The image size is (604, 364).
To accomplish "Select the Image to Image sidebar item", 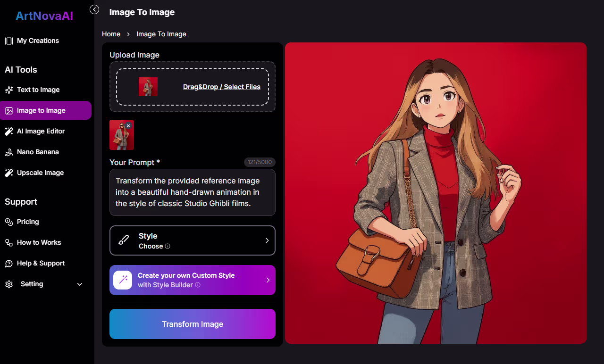I will point(42,110).
